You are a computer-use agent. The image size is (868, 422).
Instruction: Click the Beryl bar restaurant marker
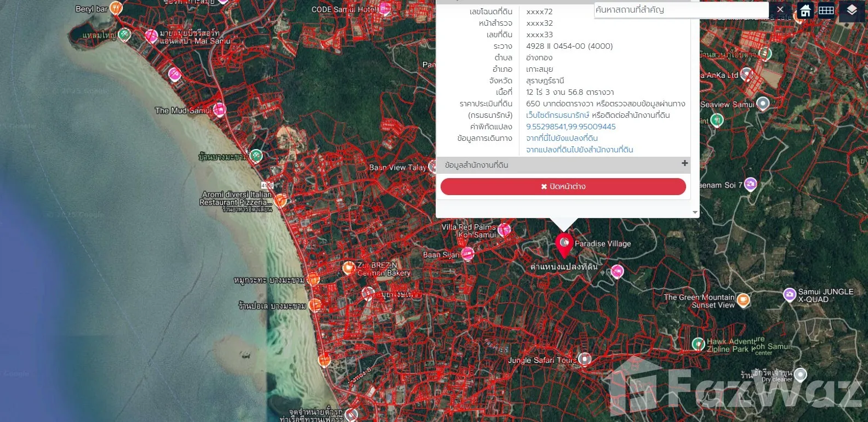pos(116,8)
